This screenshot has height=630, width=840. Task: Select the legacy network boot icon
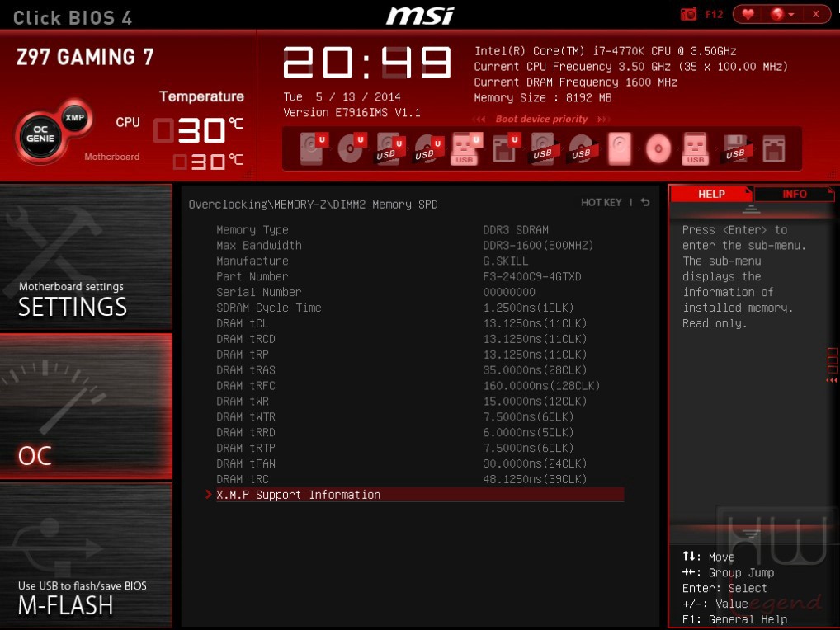pyautogui.click(x=774, y=148)
